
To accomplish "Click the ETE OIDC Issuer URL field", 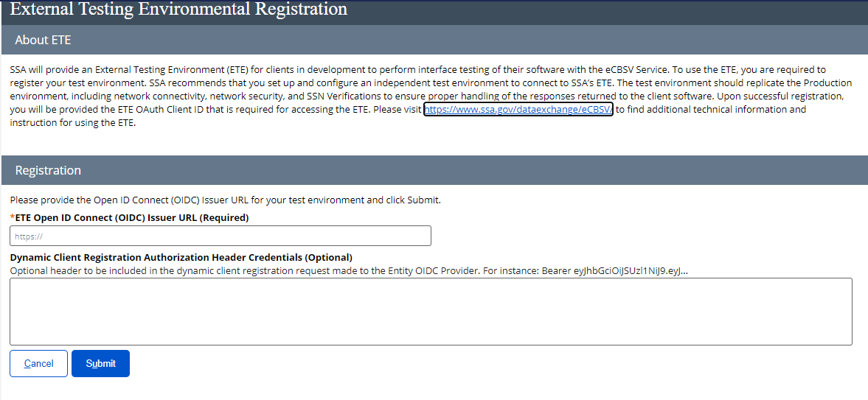I will (221, 236).
